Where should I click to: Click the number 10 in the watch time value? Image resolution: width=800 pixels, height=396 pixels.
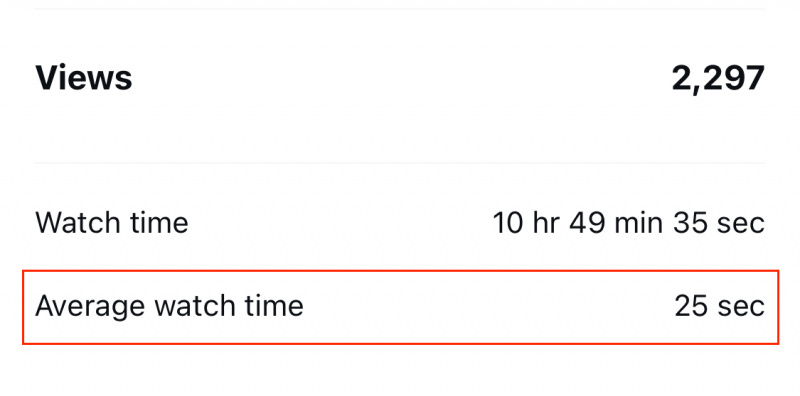point(508,223)
